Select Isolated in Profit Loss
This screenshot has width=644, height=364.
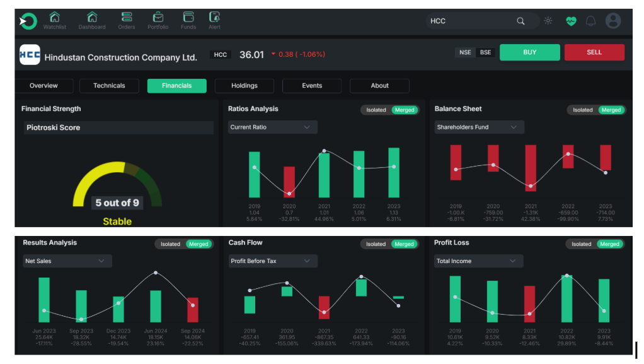click(582, 244)
